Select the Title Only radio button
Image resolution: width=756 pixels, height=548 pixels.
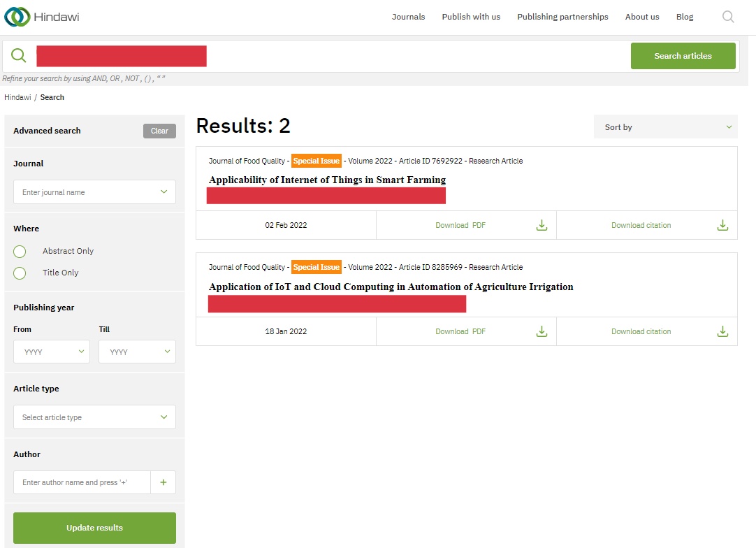20,273
